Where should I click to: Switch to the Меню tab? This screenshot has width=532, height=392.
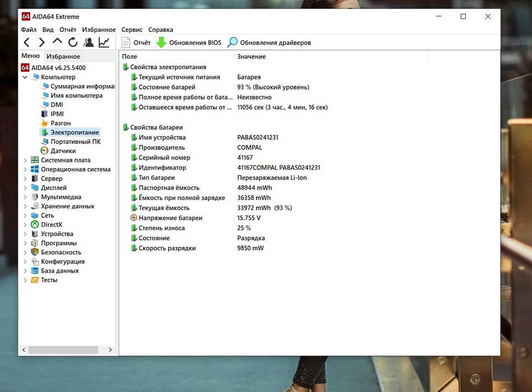(31, 55)
